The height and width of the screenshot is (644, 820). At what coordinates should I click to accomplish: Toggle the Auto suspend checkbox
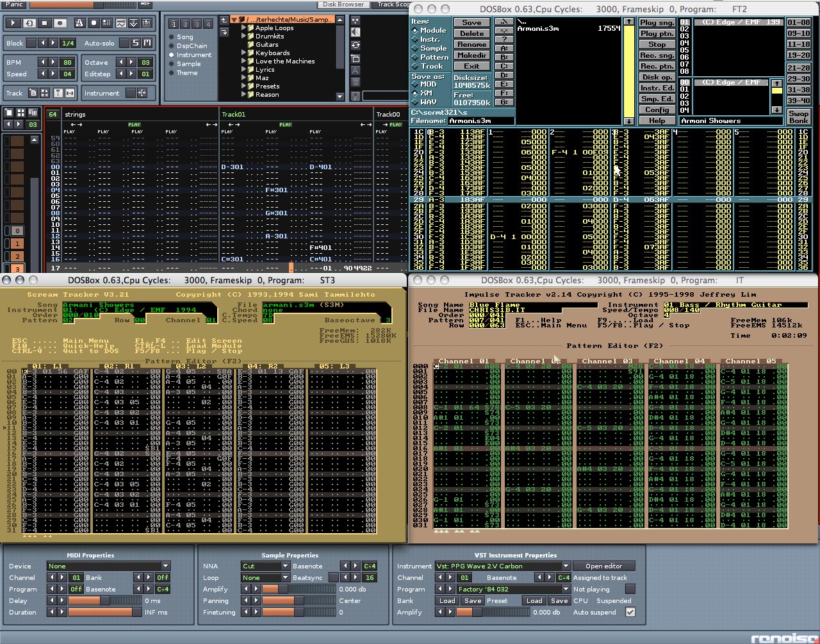tap(630, 612)
